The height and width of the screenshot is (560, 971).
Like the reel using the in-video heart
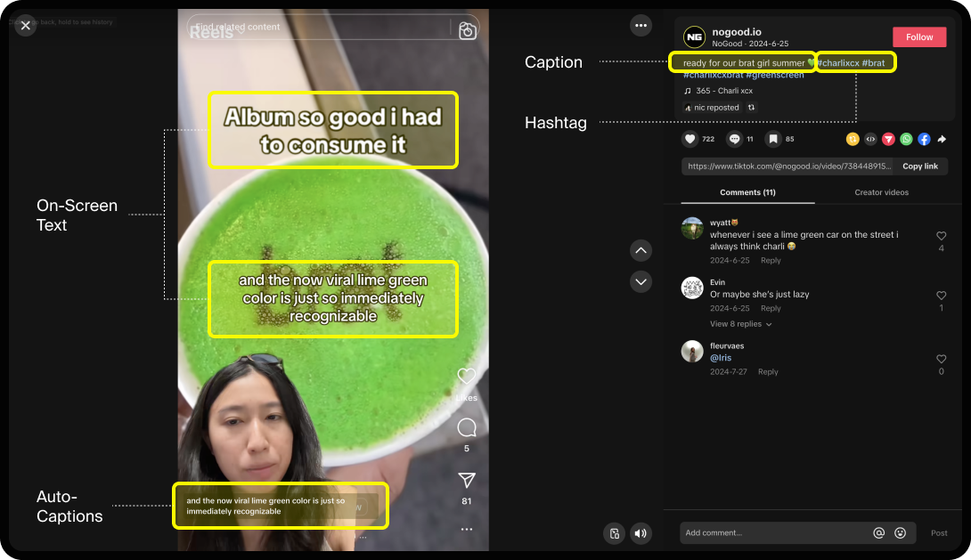click(x=466, y=376)
